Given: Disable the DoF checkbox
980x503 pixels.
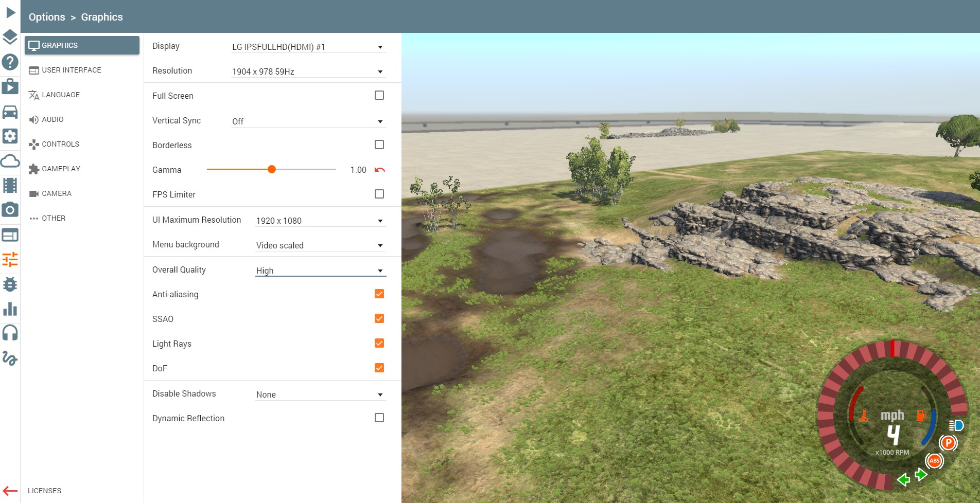Looking at the screenshot, I should (x=379, y=368).
